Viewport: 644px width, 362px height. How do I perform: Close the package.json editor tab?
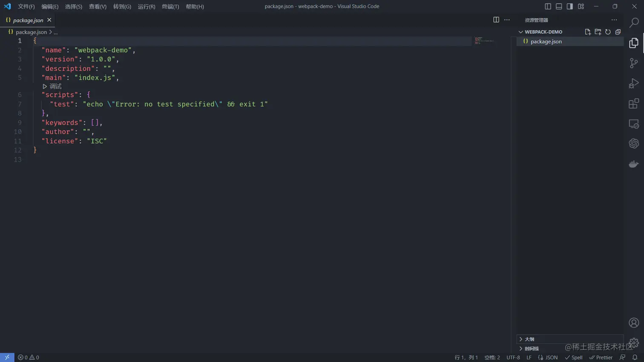point(49,20)
